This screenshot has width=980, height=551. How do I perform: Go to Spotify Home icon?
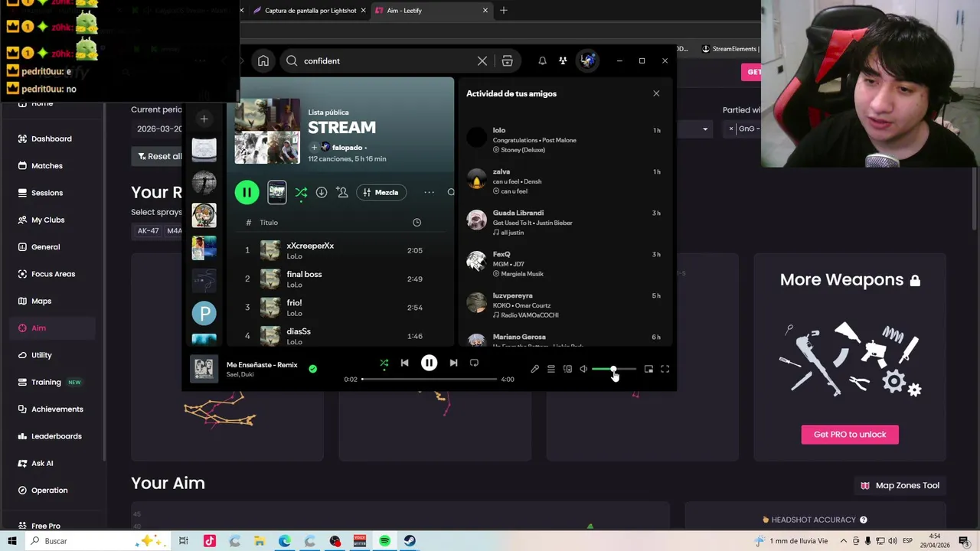click(263, 60)
